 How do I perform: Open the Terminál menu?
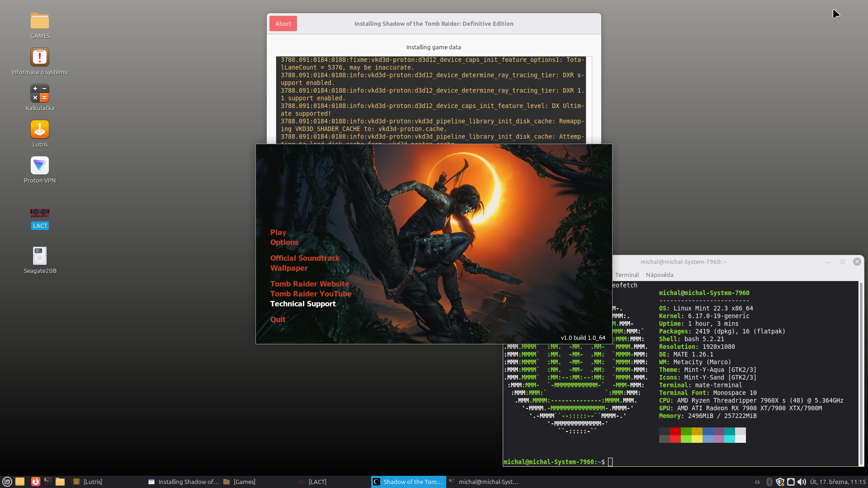point(627,275)
